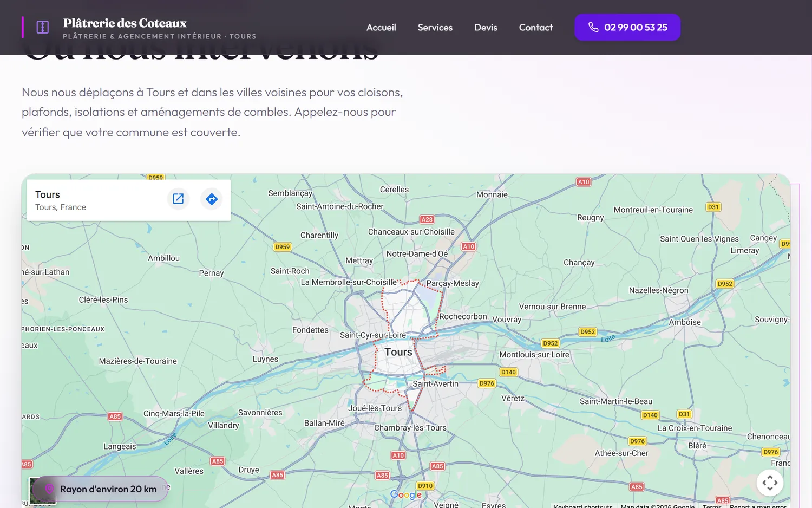Click Saint-Martin-le-Beau on the map

coord(616,401)
